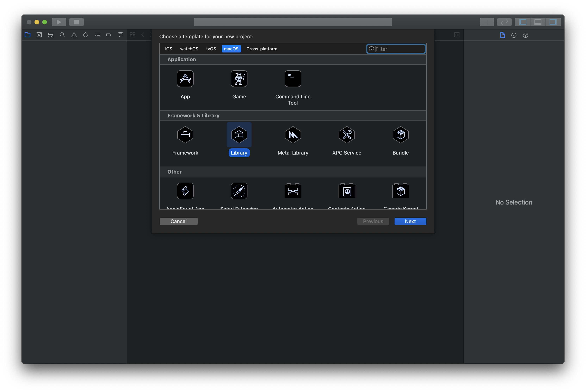The width and height of the screenshot is (586, 392).
Task: Select the Metal Library template
Action: (x=293, y=135)
